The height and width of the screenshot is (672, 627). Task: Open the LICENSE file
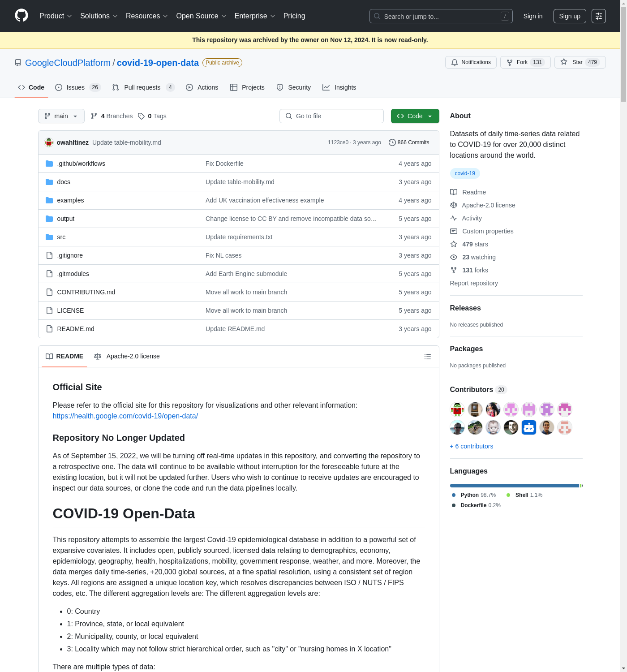click(70, 310)
